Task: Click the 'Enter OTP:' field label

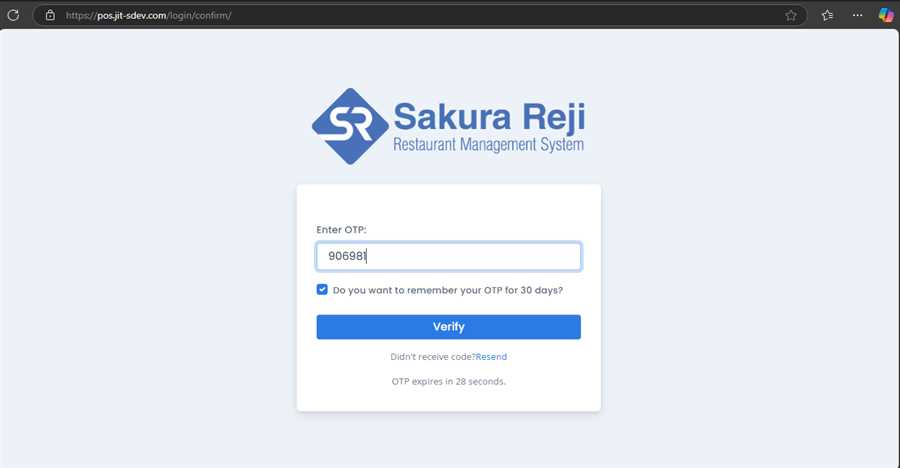Action: click(341, 230)
